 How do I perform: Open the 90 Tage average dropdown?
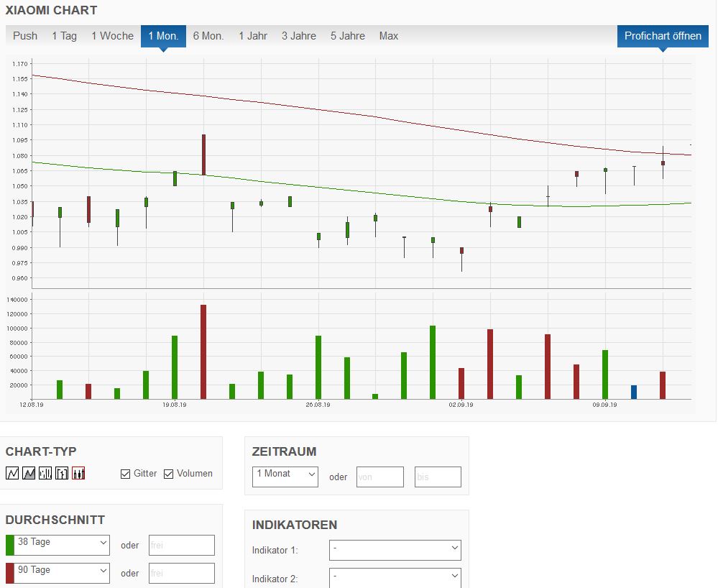click(62, 573)
